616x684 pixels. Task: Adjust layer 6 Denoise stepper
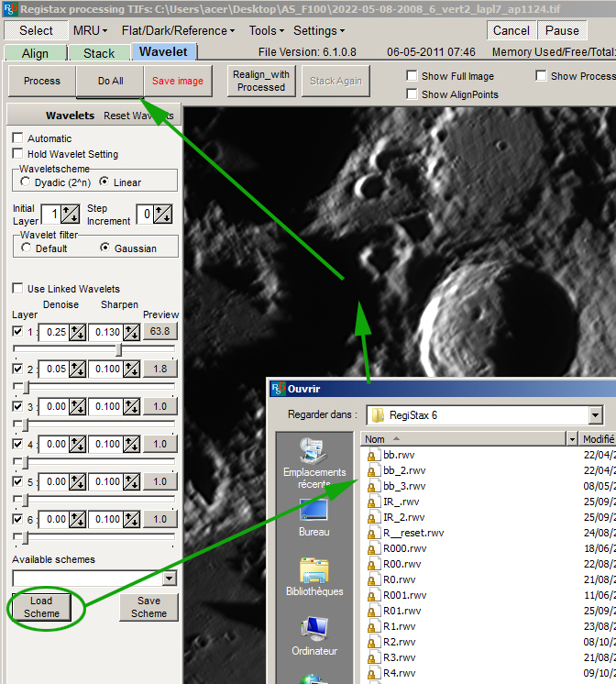click(77, 520)
